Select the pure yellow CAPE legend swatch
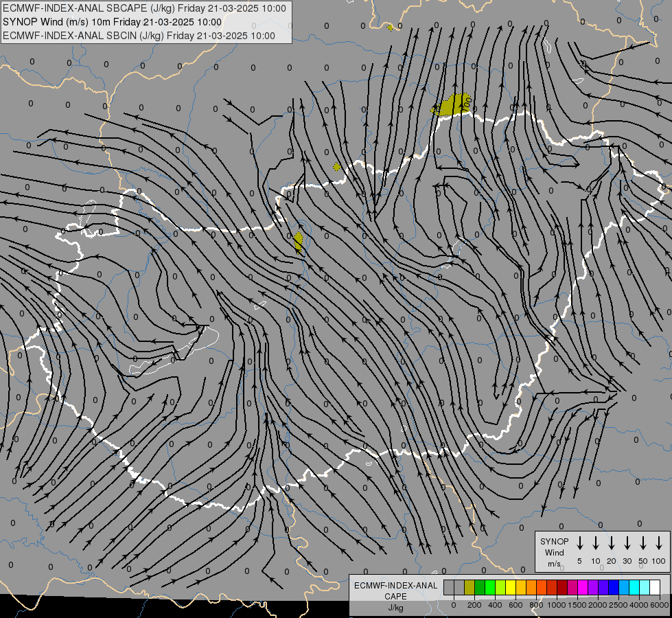Image resolution: width=672 pixels, height=618 pixels. click(x=511, y=587)
